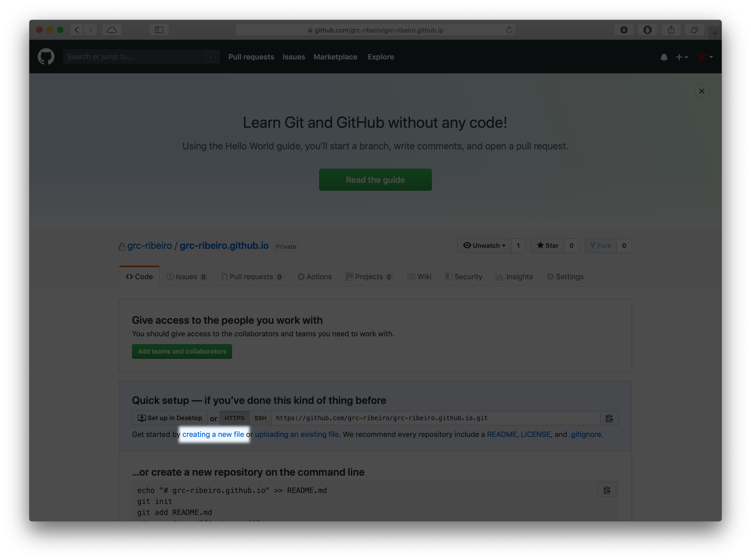This screenshot has height=560, width=751.
Task: Open Pull requests in top navigation
Action: coord(251,57)
